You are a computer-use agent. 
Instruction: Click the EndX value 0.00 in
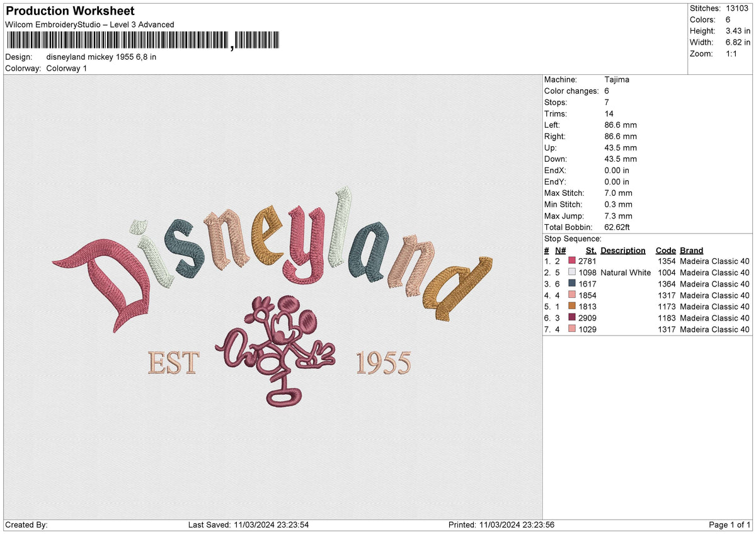(x=617, y=170)
